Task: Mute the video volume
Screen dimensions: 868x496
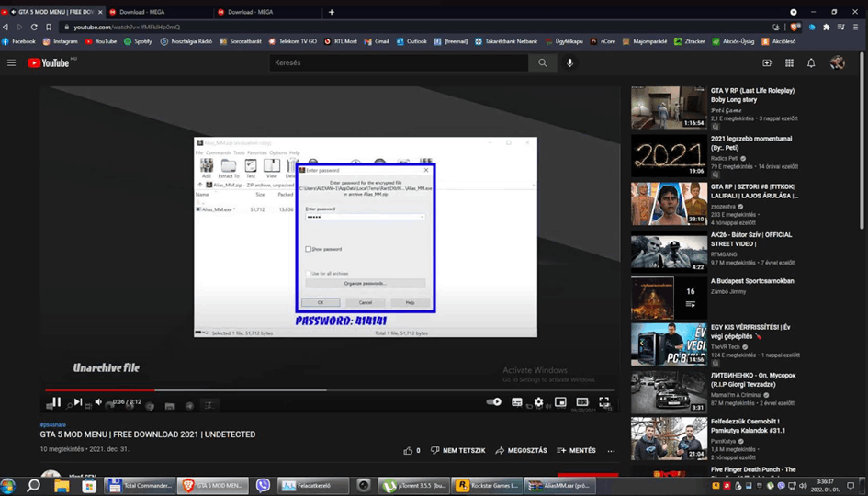Action: pyautogui.click(x=98, y=402)
